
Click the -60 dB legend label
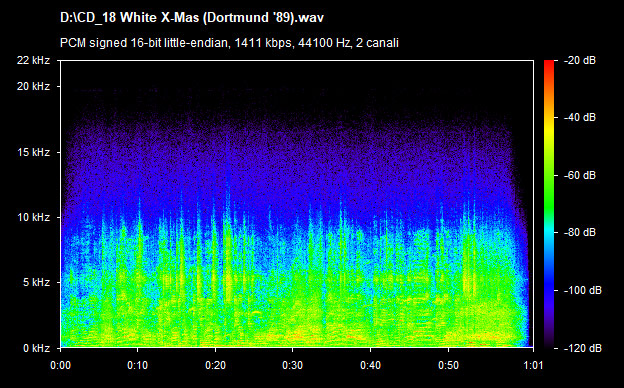coord(580,175)
